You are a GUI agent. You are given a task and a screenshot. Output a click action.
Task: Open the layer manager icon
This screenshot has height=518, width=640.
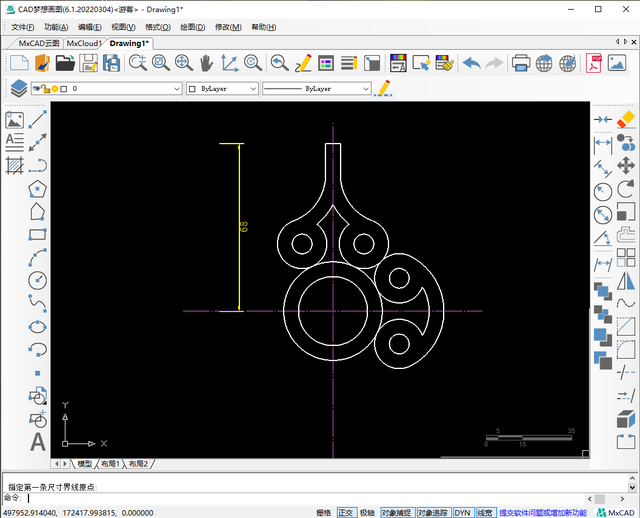[18, 88]
